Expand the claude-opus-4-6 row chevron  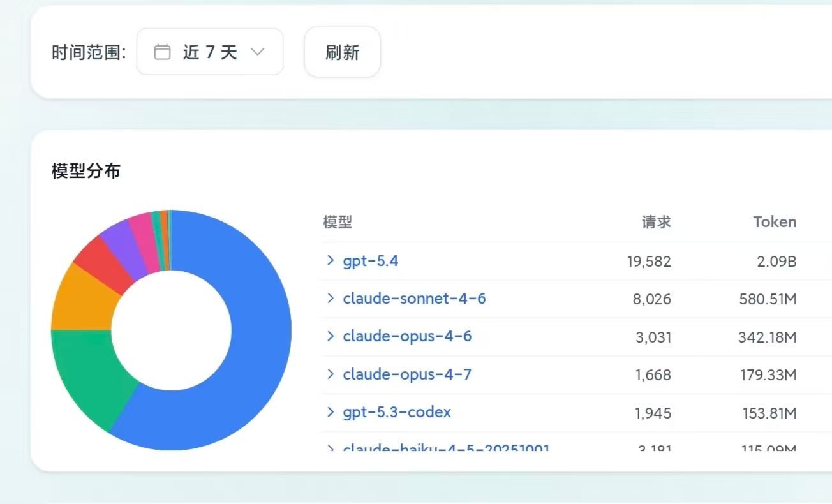point(331,336)
